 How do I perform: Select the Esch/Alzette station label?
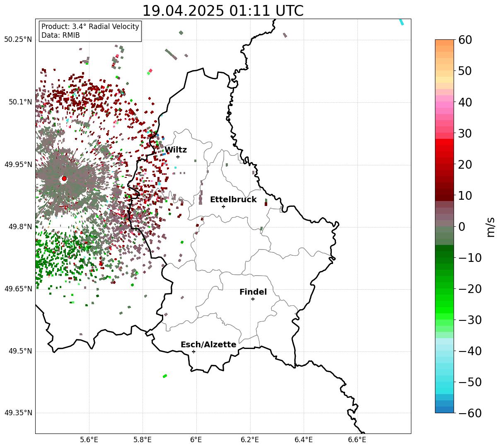click(x=208, y=345)
